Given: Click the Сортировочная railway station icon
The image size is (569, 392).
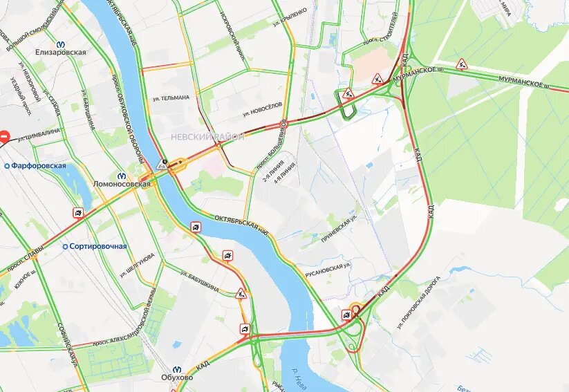Looking at the screenshot, I should pyautogui.click(x=65, y=246).
